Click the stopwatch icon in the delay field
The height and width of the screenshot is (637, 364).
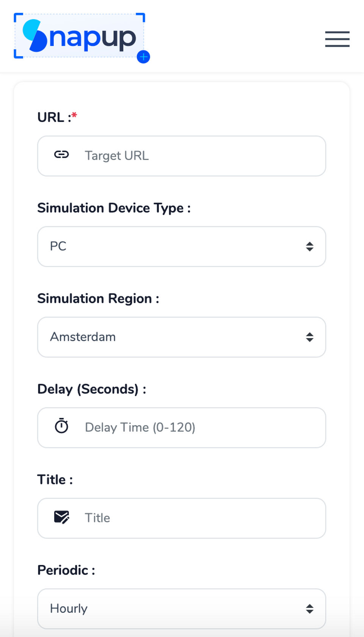(61, 426)
